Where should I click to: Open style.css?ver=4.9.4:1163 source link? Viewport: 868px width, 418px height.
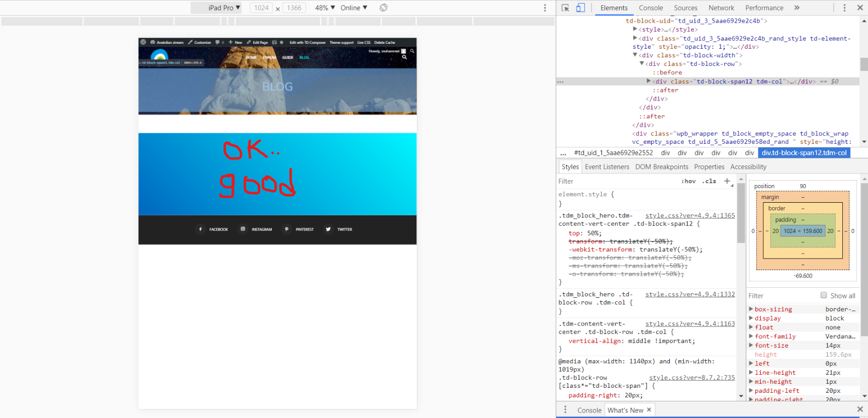pyautogui.click(x=690, y=324)
